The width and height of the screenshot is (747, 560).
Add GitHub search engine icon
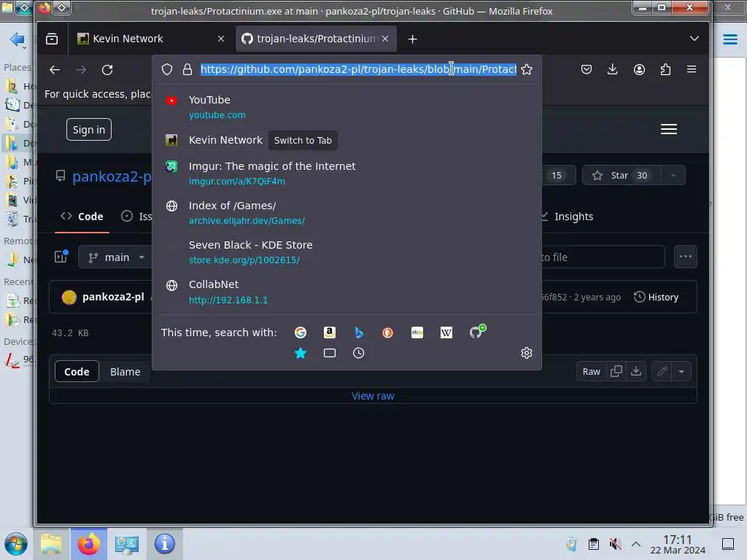click(x=477, y=332)
